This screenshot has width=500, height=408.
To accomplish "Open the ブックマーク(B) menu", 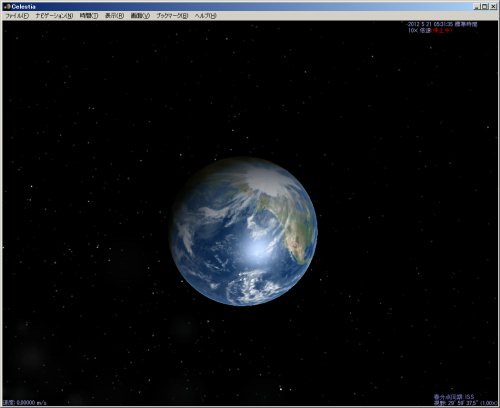I will point(172,16).
